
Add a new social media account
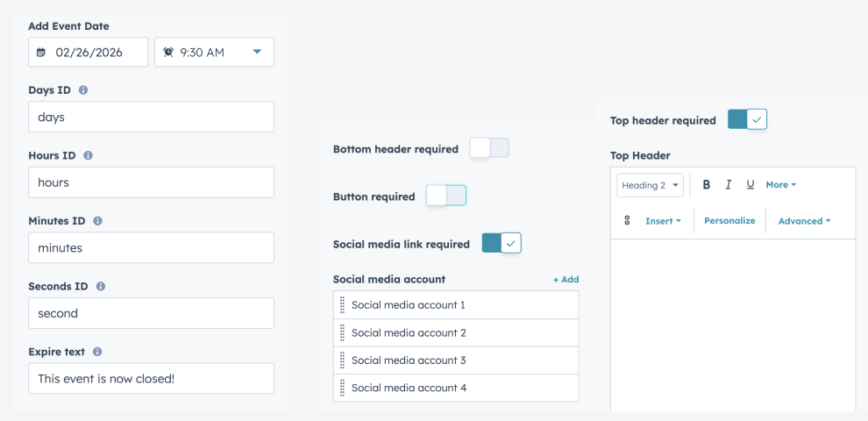tap(566, 280)
